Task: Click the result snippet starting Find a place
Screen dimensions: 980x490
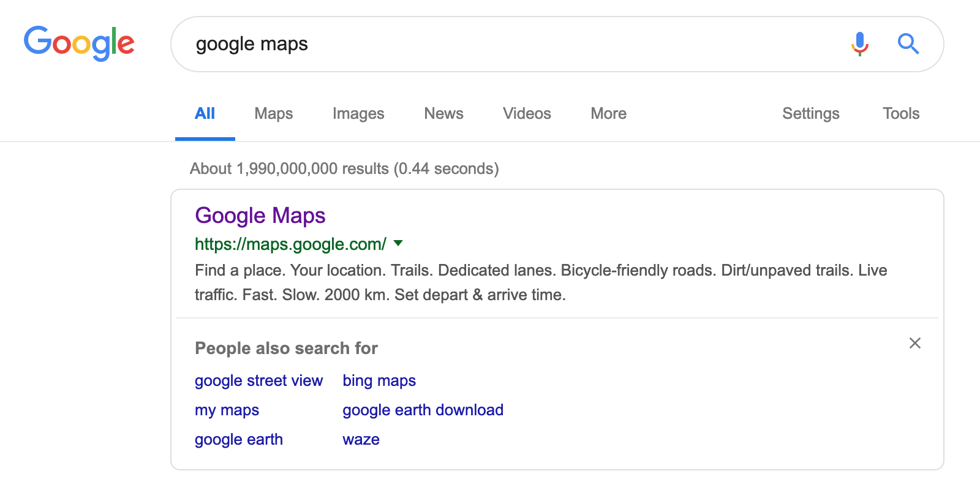Action: pyautogui.click(x=541, y=282)
